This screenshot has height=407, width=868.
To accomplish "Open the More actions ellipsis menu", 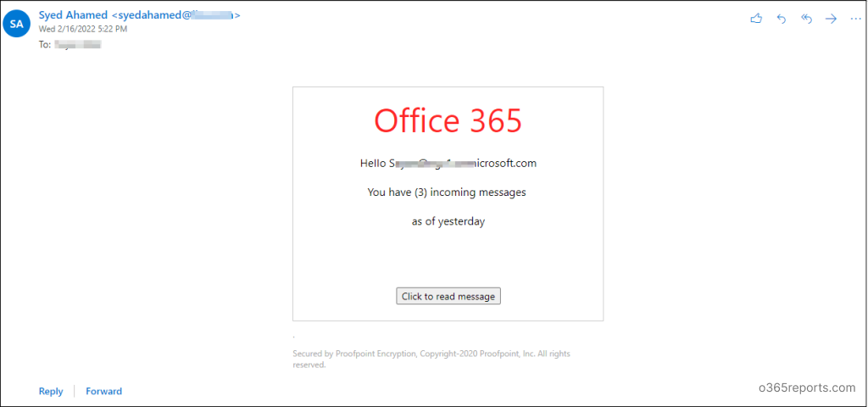I will [x=856, y=19].
